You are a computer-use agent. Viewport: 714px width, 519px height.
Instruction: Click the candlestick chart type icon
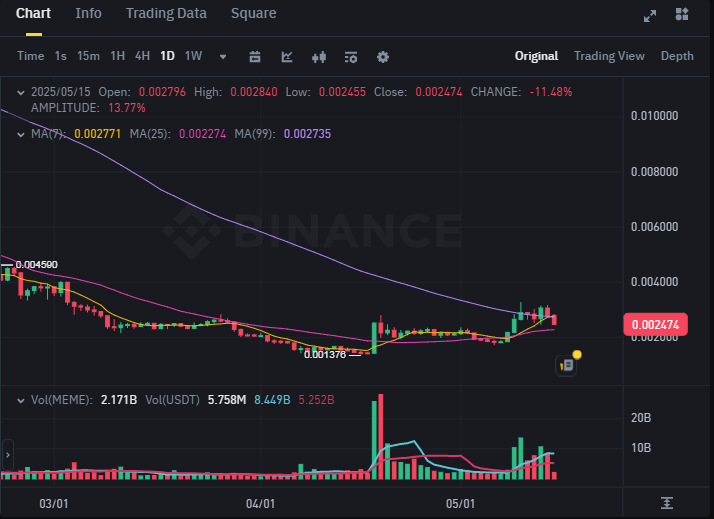[x=319, y=56]
